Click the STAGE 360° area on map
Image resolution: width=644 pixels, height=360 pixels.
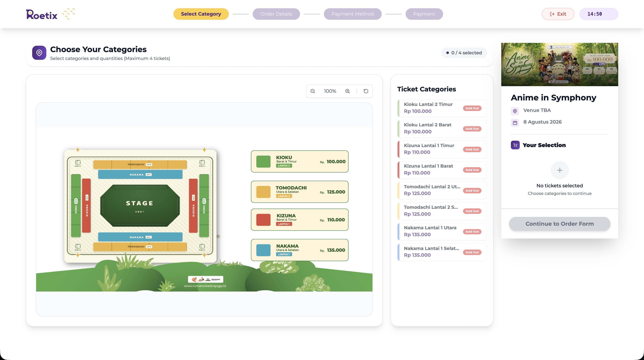140,206
